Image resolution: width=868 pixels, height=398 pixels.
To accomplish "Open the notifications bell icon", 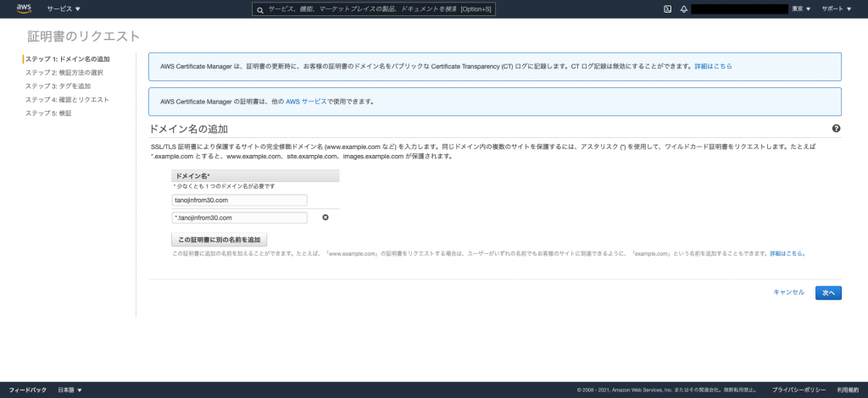I will tap(684, 8).
